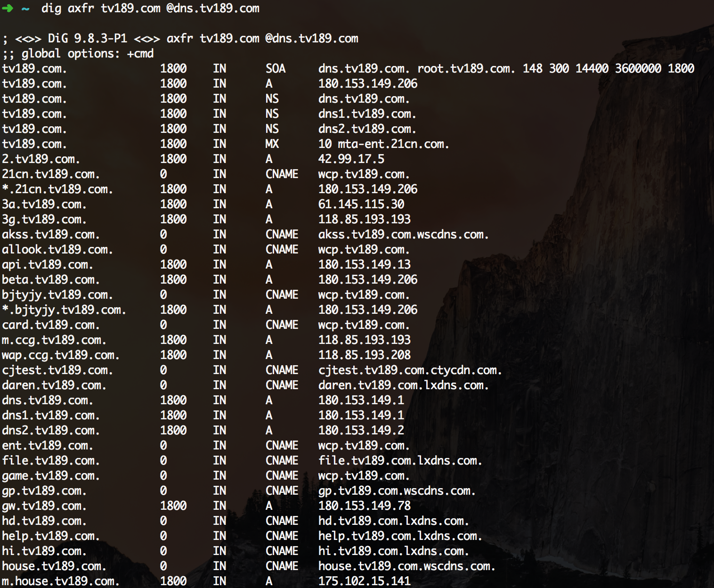Image resolution: width=714 pixels, height=588 pixels.
Task: Click the dig axfr command text
Action: 150,8
